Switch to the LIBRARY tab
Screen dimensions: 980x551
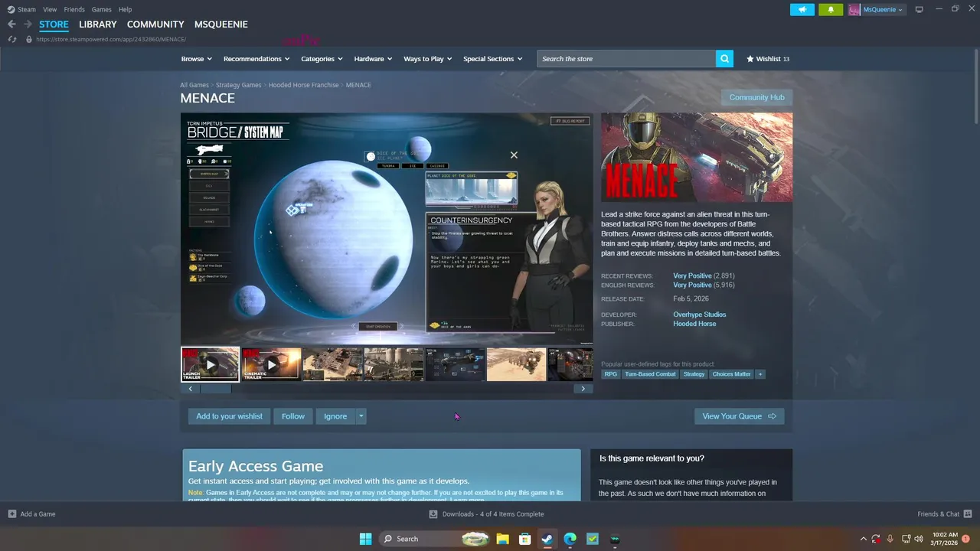(98, 24)
